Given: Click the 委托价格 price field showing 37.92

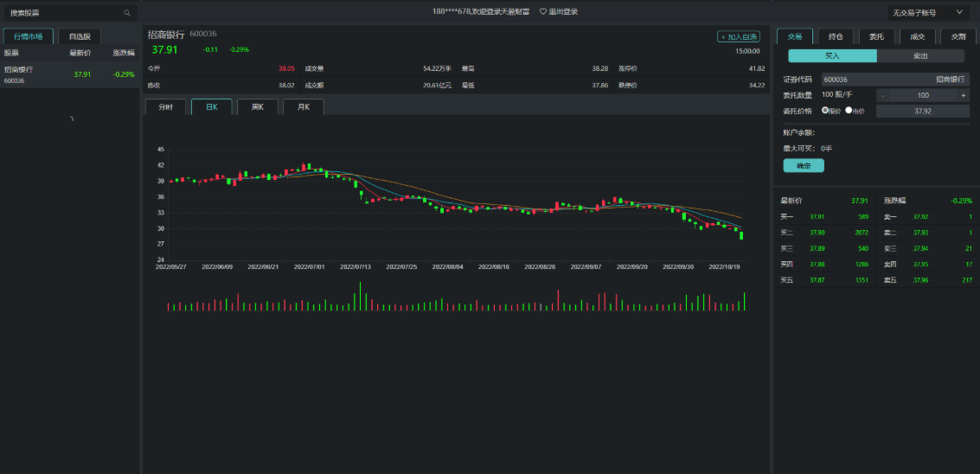Looking at the screenshot, I should point(923,112).
